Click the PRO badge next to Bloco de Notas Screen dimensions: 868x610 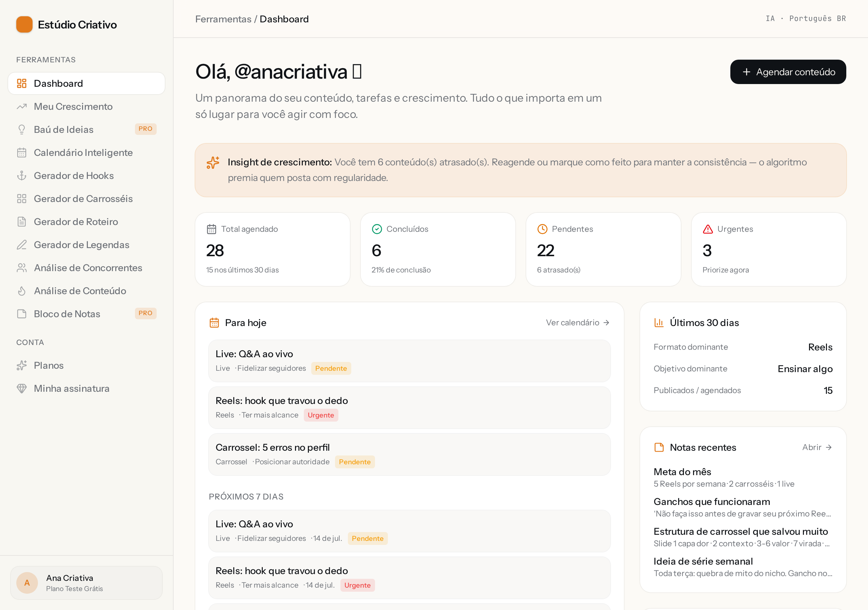click(x=145, y=313)
